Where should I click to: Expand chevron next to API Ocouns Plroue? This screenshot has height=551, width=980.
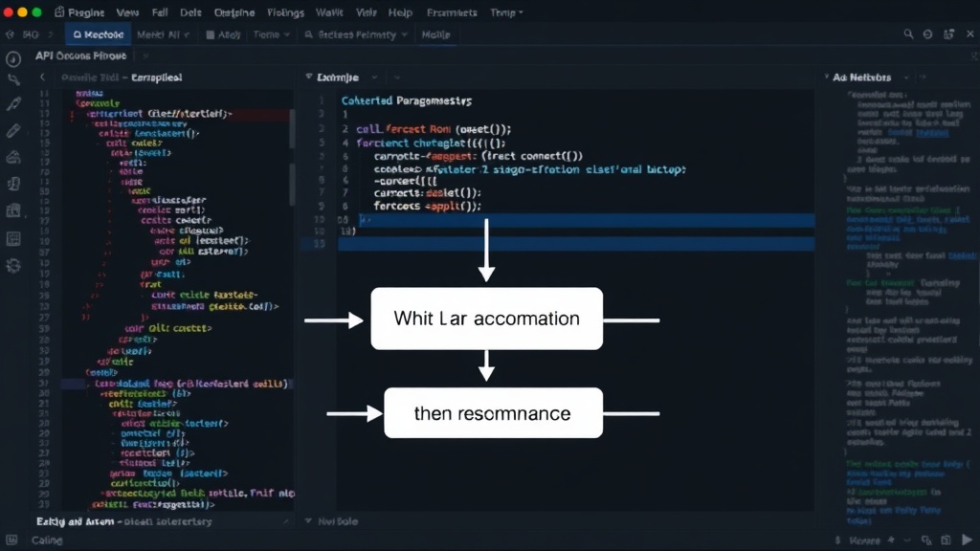click(x=145, y=56)
